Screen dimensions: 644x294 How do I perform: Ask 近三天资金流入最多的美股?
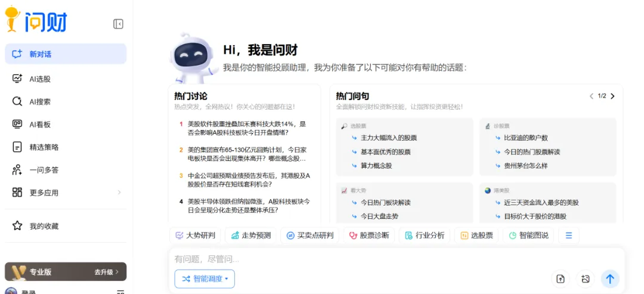[x=541, y=203]
